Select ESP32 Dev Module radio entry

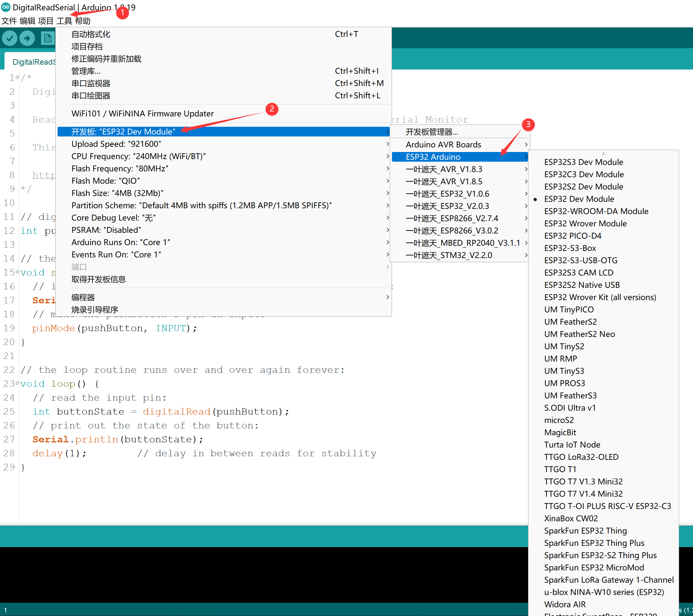[x=579, y=199]
